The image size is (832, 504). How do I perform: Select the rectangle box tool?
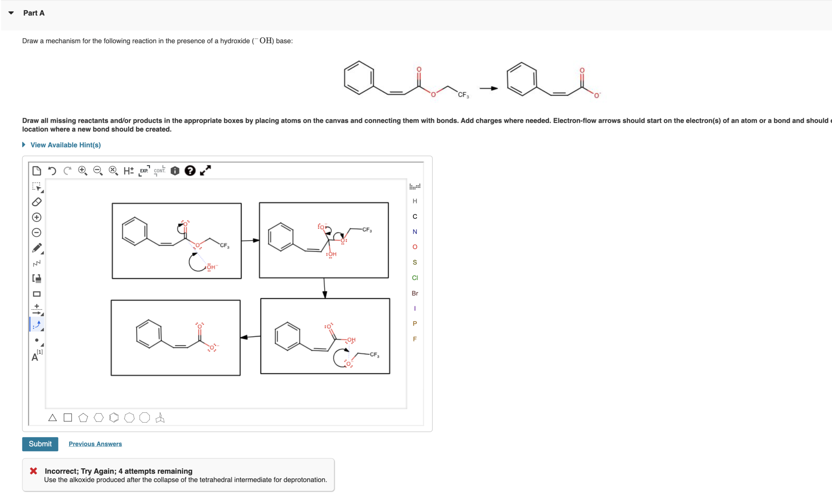point(37,294)
